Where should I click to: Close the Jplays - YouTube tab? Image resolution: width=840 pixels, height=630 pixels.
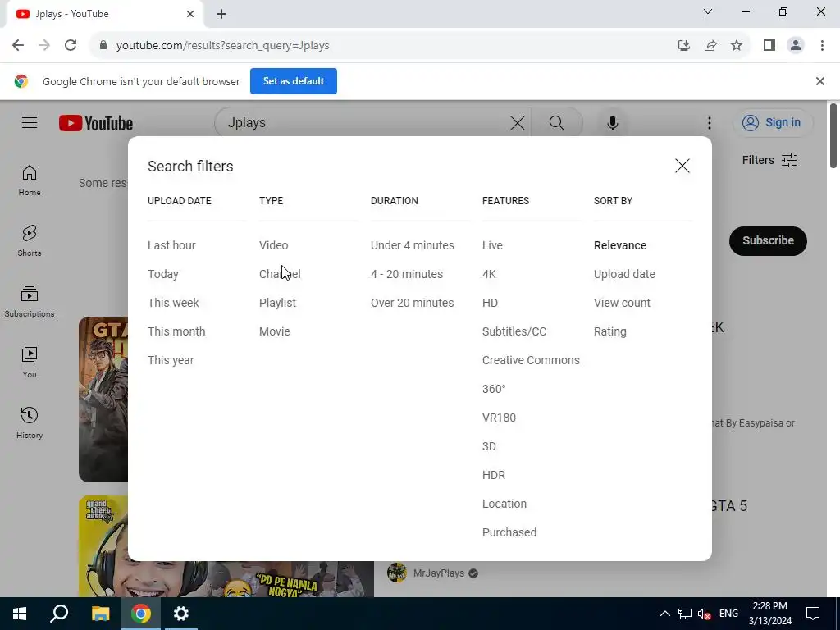(190, 14)
